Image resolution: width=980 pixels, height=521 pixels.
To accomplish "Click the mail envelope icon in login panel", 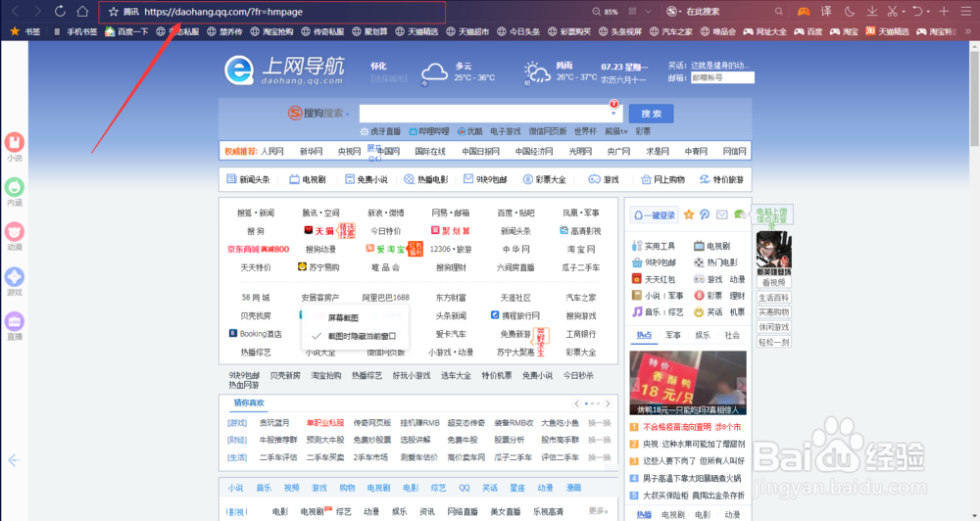I will pos(722,214).
